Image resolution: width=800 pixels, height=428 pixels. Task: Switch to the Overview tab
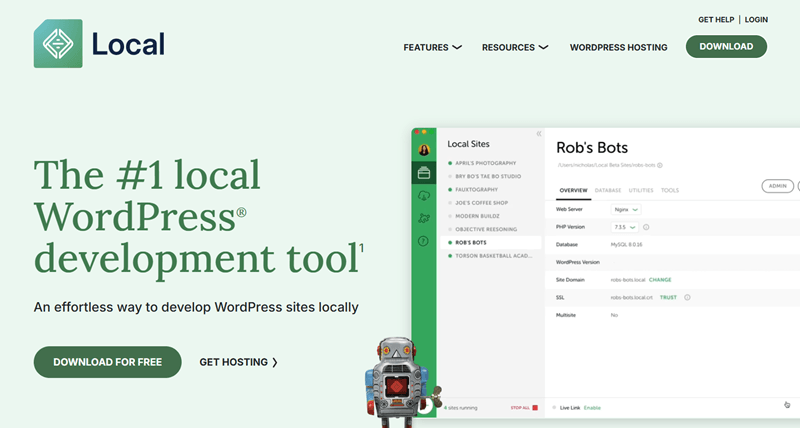tap(573, 190)
